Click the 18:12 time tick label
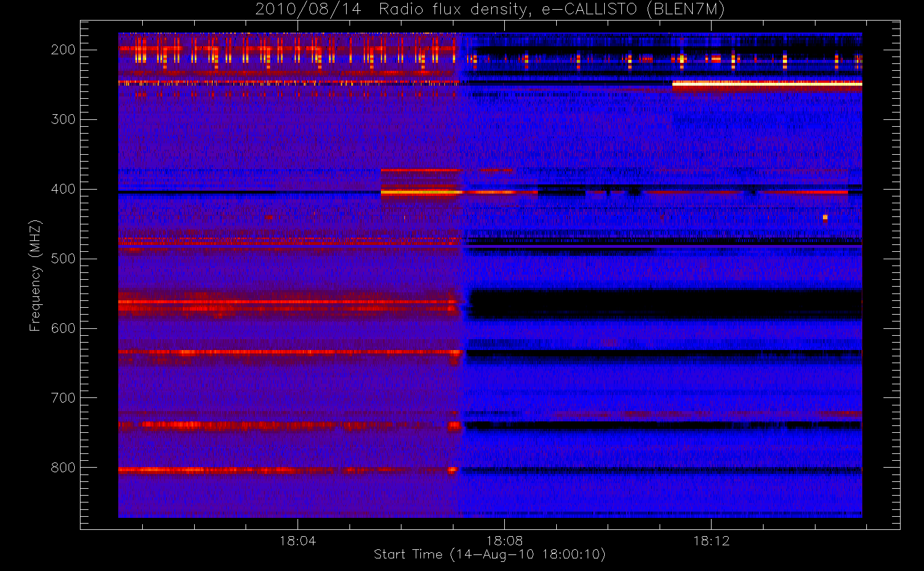Image resolution: width=924 pixels, height=571 pixels. click(x=711, y=541)
